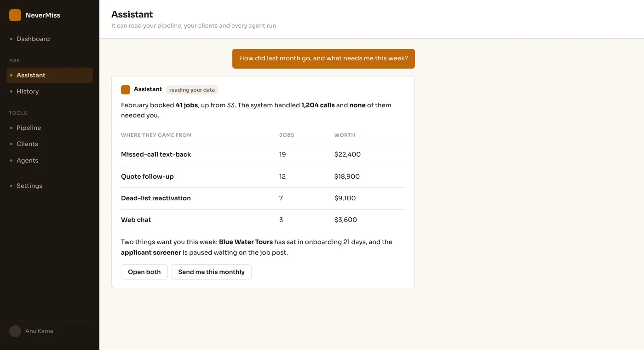This screenshot has width=644, height=350.
Task: Select the Dead-list reactivation row
Action: (x=263, y=198)
